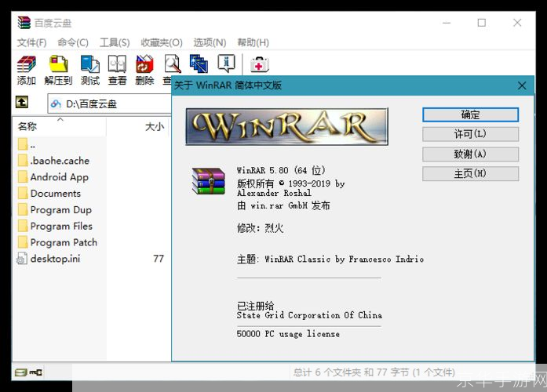
Task: Click the 'WinRAR 5.80 (64 位)' version text
Action: point(281,170)
